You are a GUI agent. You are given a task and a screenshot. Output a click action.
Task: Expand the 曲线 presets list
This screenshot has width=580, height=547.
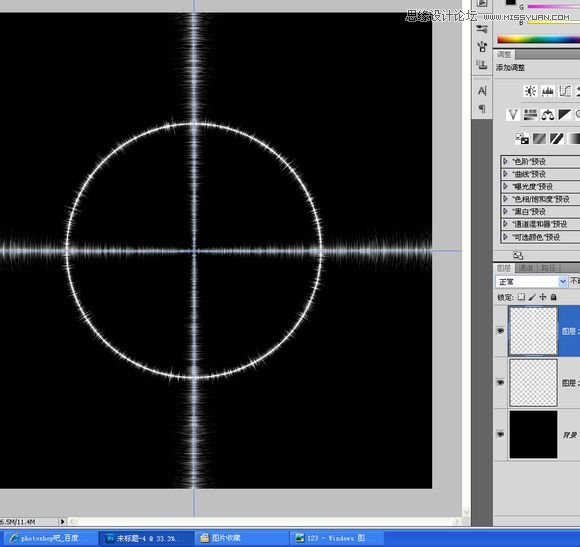[x=506, y=174]
